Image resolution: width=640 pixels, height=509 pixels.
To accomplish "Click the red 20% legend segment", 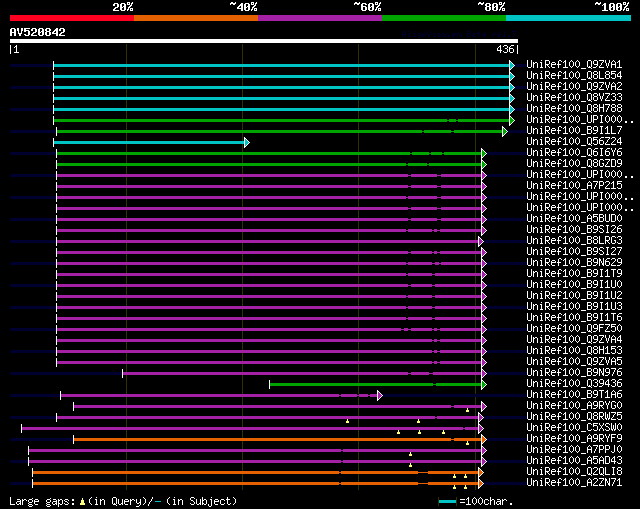I will point(72,18).
